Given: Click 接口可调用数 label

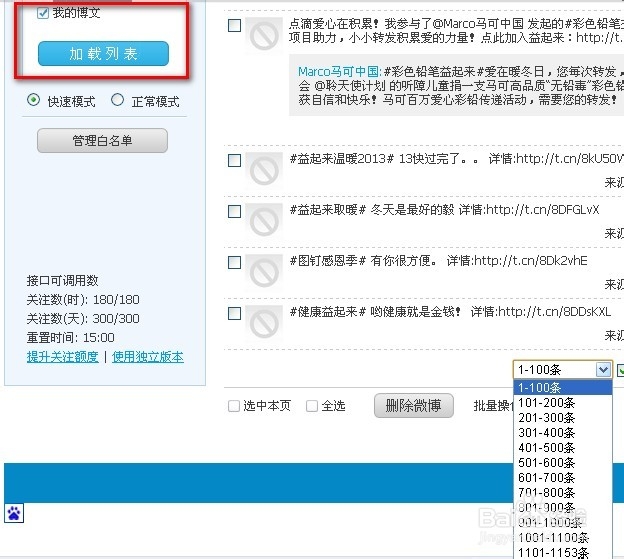Looking at the screenshot, I should click(62, 281).
